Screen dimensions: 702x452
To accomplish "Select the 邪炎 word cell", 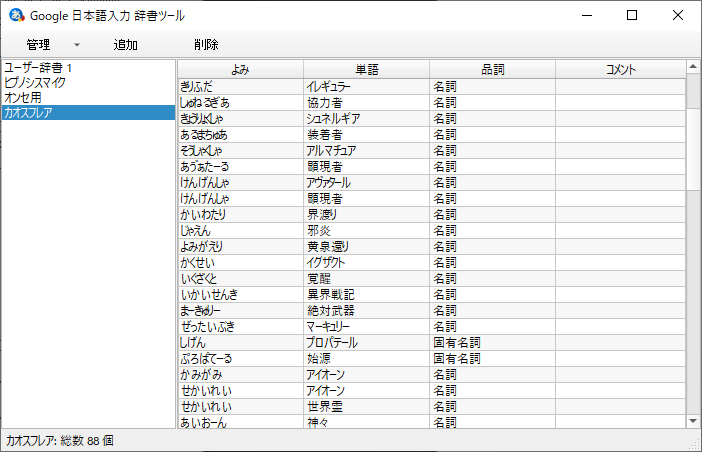I will pos(366,230).
